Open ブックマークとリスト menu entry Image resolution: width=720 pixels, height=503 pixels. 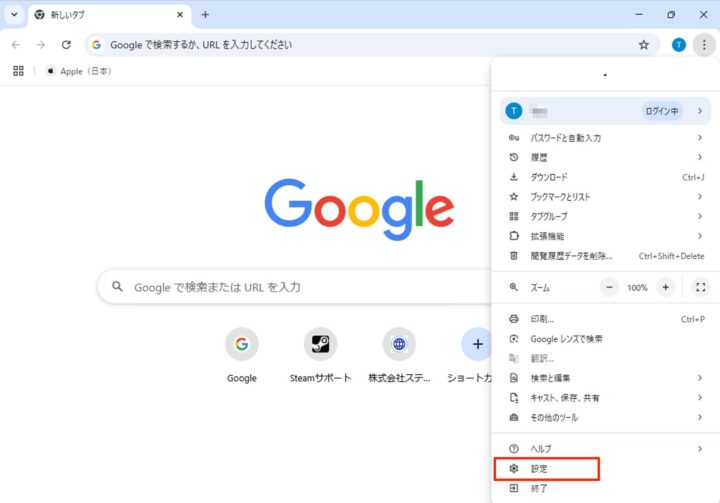(605, 197)
